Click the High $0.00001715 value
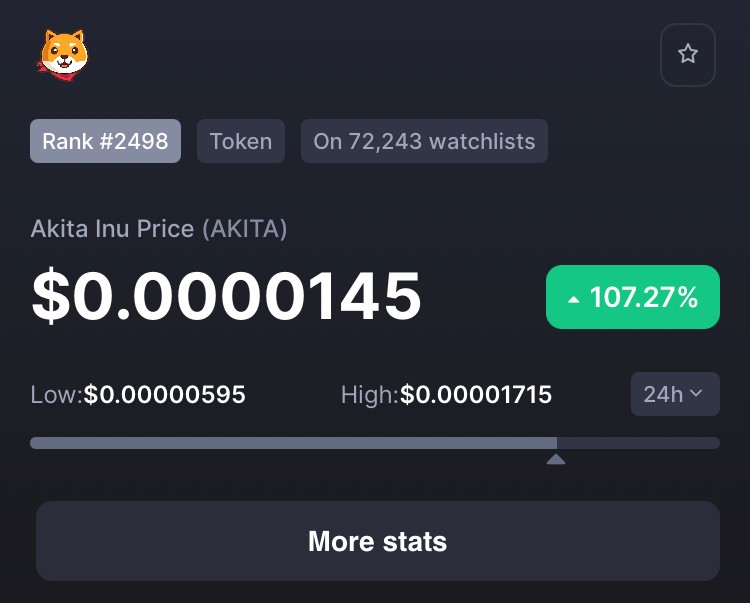The height and width of the screenshot is (603, 750). tap(476, 395)
